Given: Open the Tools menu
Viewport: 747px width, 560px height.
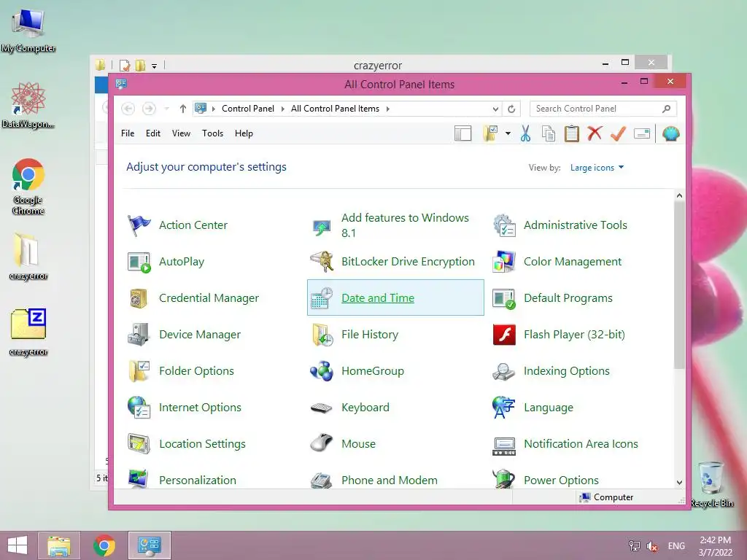Looking at the screenshot, I should pos(212,134).
